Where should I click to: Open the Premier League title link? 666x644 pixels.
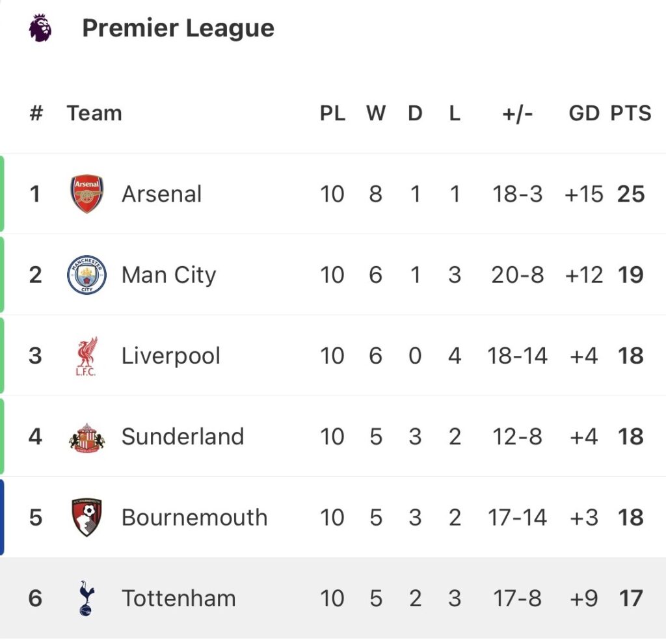178,28
